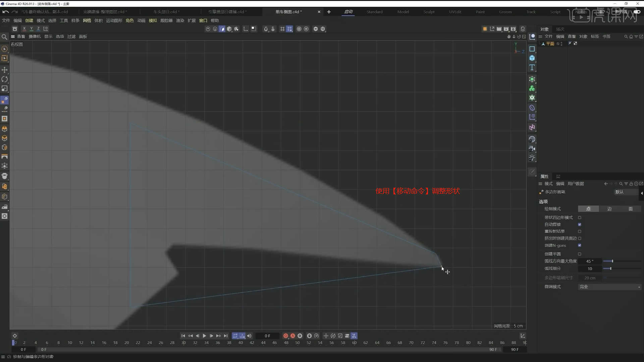The width and height of the screenshot is (644, 362).
Task: Activate the magnet snapping icon
Action: coord(266,29)
